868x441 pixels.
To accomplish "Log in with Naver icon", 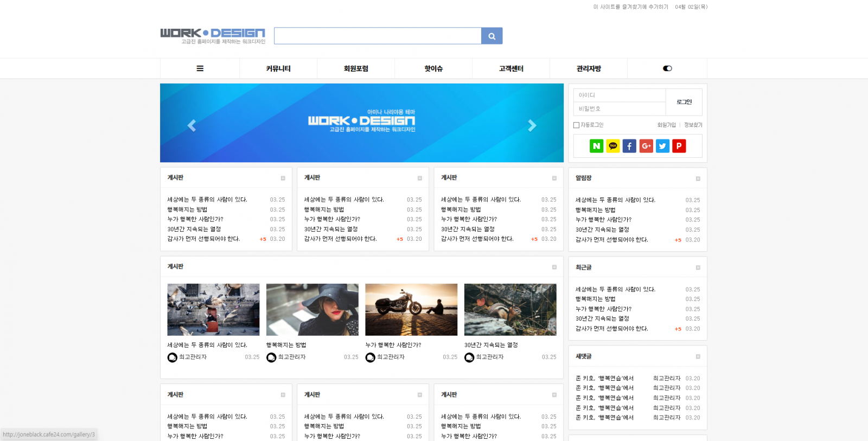I will point(596,146).
